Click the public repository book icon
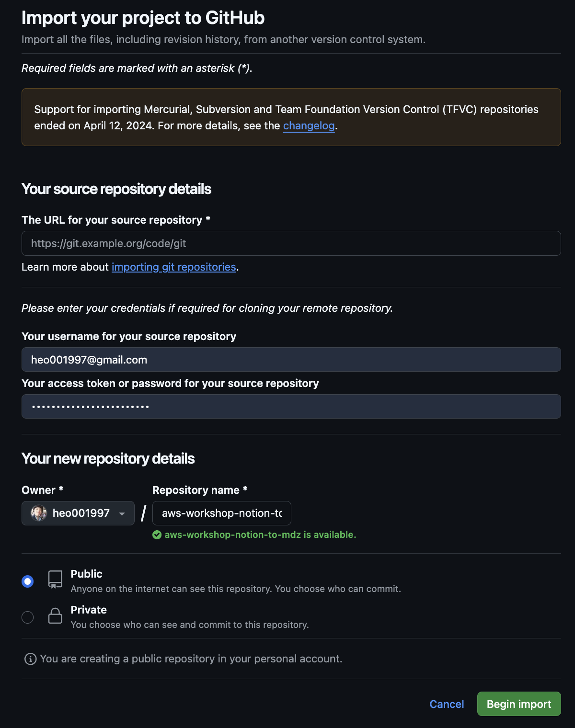 tap(55, 579)
